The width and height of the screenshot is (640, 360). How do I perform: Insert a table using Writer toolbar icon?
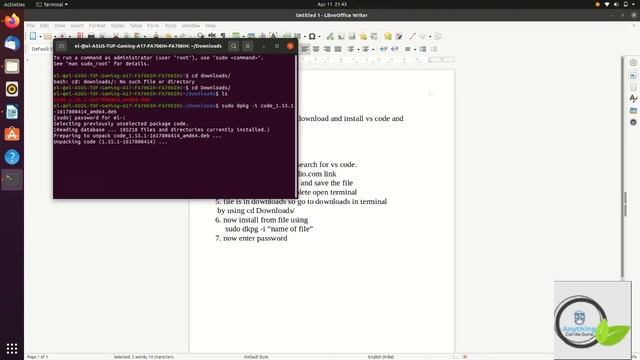[x=236, y=36]
